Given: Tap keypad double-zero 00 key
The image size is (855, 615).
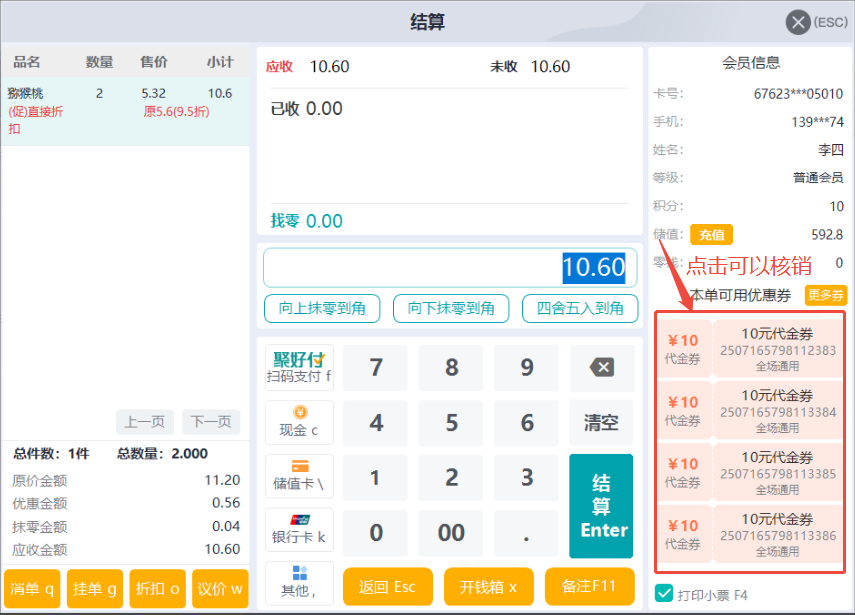Looking at the screenshot, I should (451, 533).
